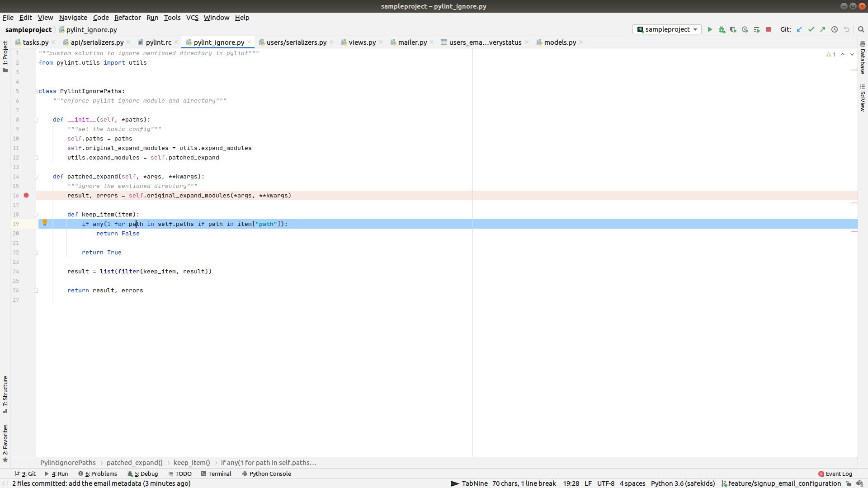
Task: Open the Refactor menu
Action: tap(127, 18)
